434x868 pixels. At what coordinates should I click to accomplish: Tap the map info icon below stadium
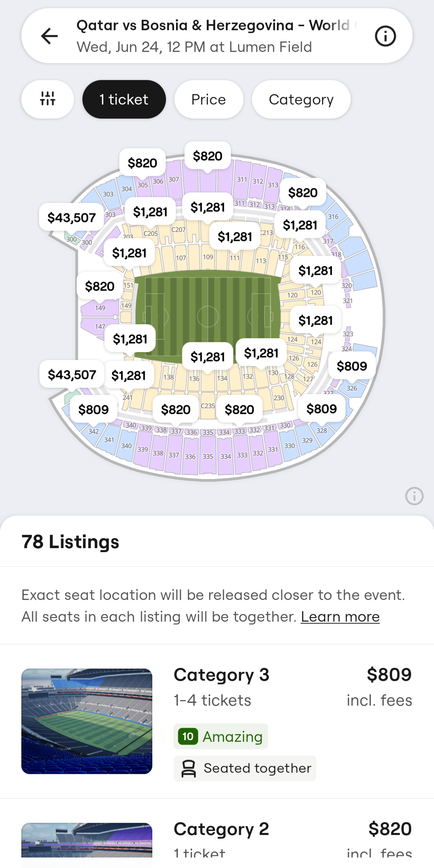tap(414, 496)
